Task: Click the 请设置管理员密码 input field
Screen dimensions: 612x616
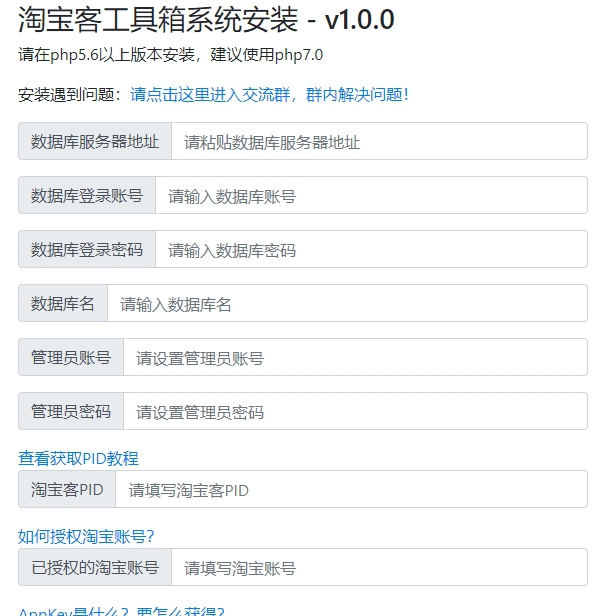Action: 354,411
